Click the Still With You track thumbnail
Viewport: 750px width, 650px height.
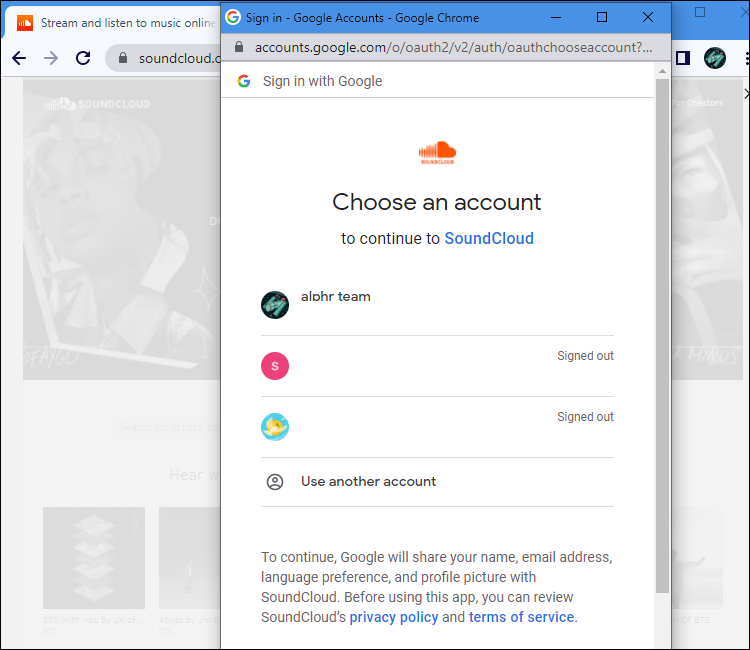94,558
